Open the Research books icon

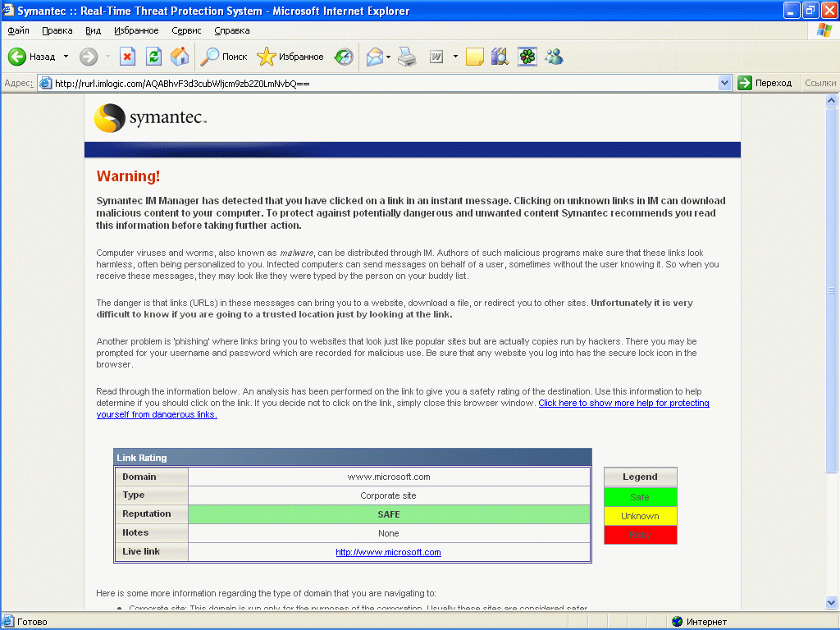[500, 57]
